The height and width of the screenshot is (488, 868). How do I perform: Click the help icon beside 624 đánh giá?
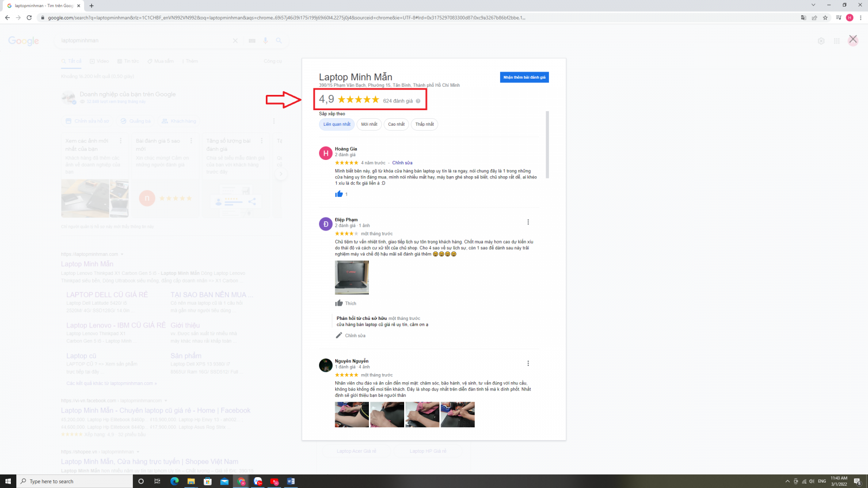(418, 101)
